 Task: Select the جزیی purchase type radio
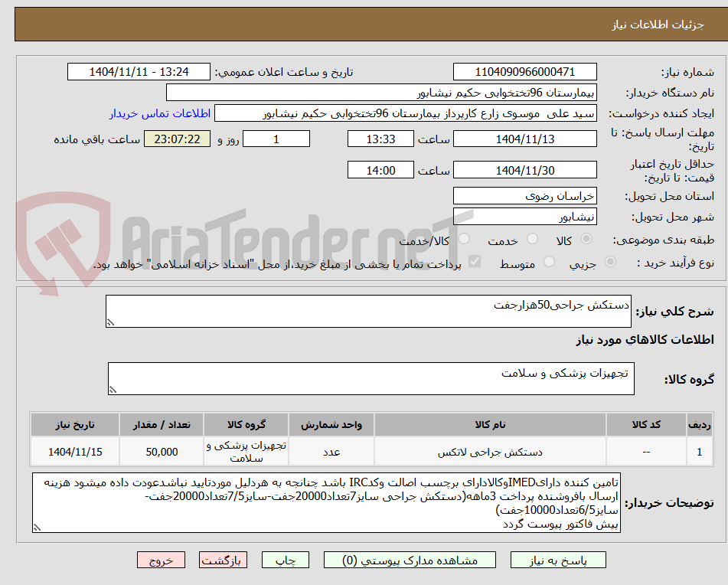pyautogui.click(x=611, y=263)
